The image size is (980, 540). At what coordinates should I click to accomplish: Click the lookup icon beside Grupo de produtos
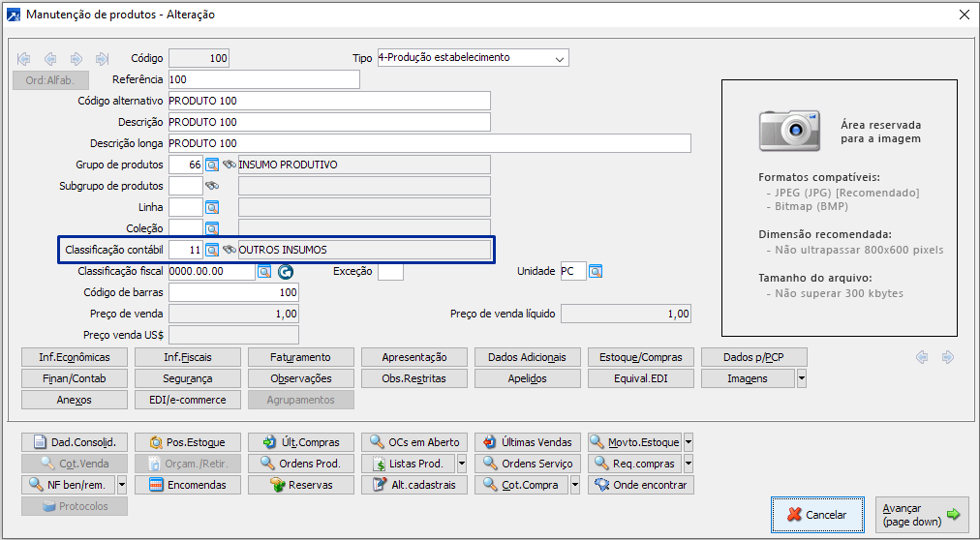(212, 165)
